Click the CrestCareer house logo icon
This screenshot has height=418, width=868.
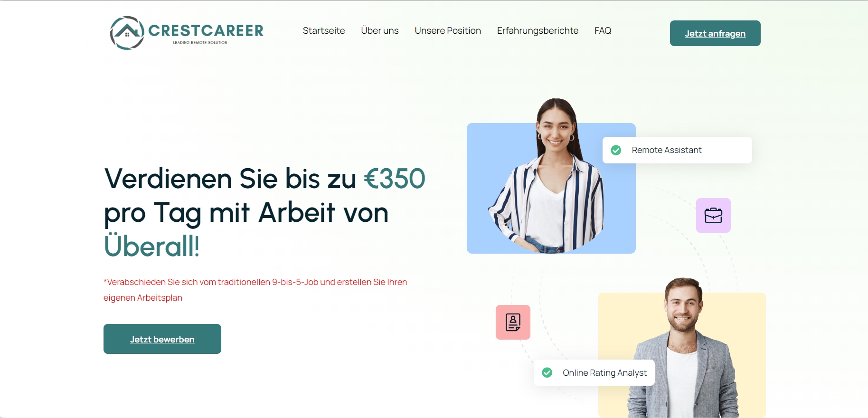(x=127, y=33)
